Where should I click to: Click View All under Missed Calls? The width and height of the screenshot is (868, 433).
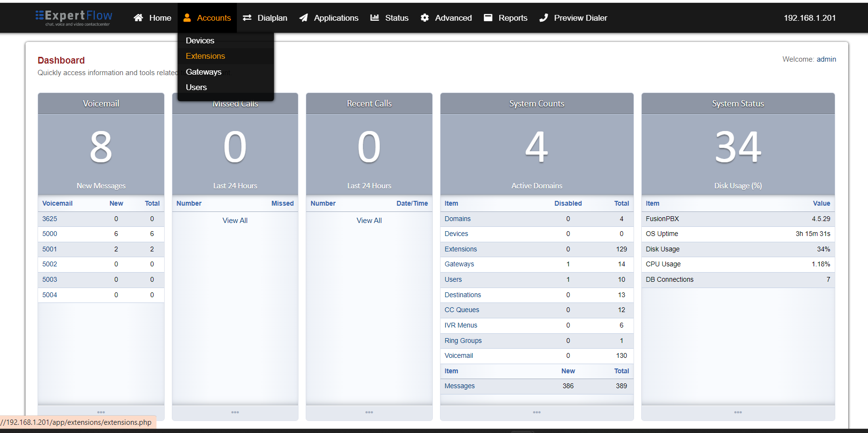click(235, 220)
